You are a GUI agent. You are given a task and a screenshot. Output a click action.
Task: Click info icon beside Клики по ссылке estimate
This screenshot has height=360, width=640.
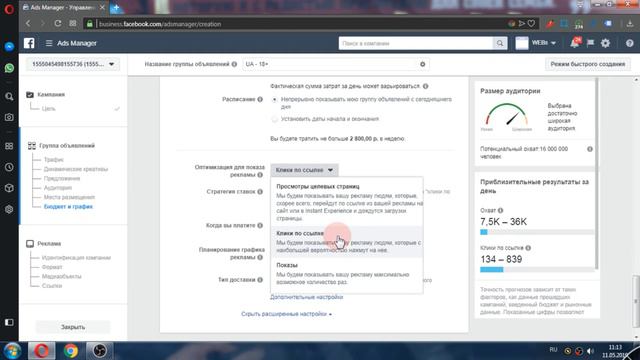[528, 248]
